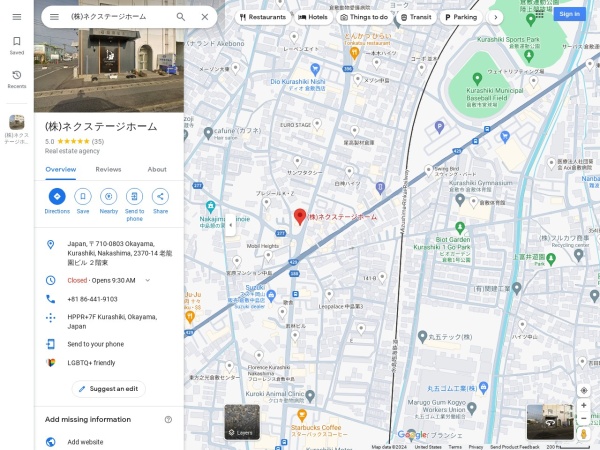This screenshot has height=450, width=600.
Task: Select the Things to do chip
Action: pos(364,17)
